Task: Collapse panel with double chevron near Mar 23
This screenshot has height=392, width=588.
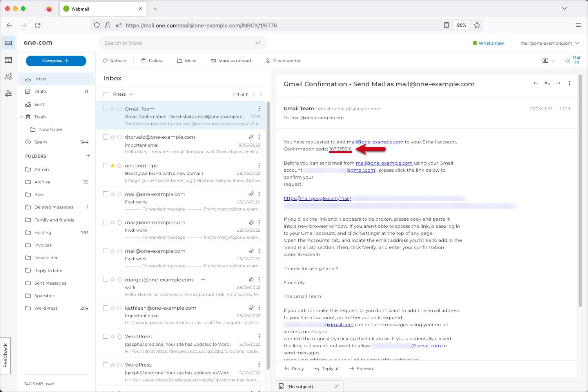Action: tap(568, 61)
